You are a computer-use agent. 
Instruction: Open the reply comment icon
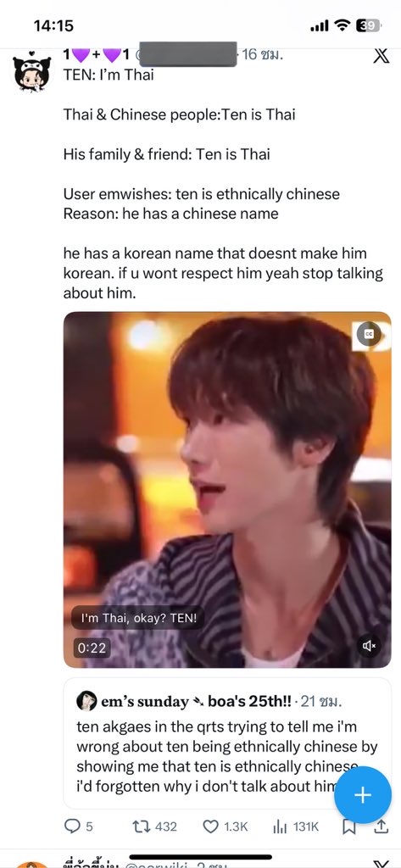tap(73, 826)
